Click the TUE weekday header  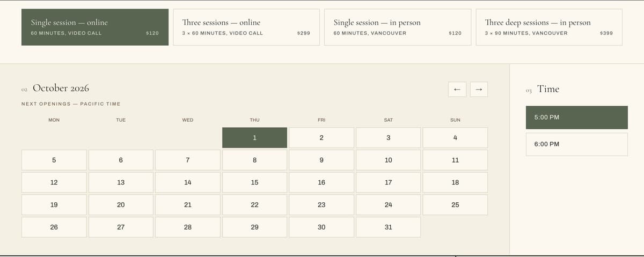(x=121, y=120)
